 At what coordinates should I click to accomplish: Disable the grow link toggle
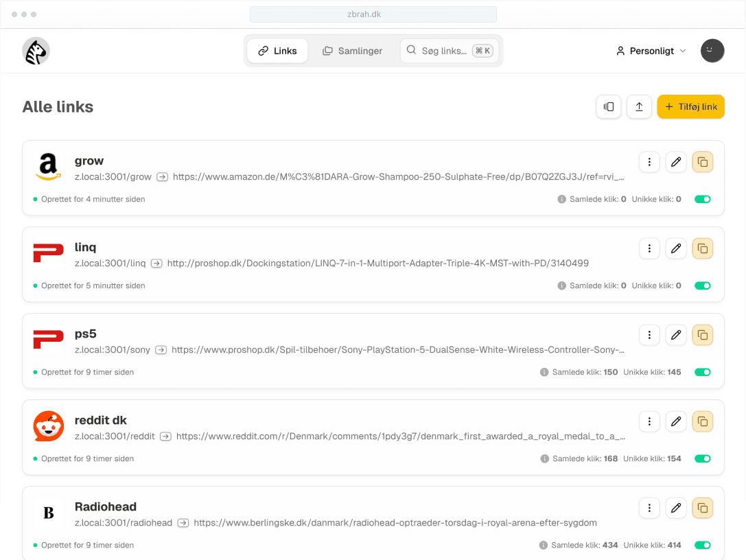pos(702,199)
